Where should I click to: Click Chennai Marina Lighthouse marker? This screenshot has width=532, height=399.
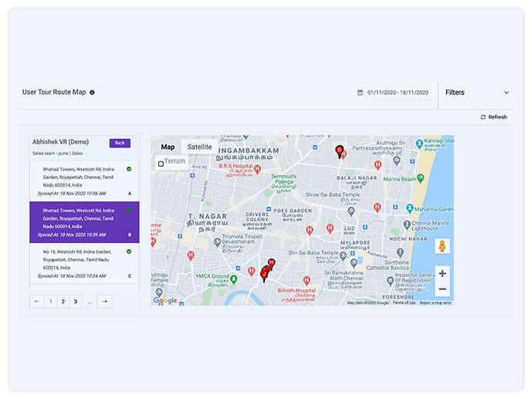coord(407,225)
